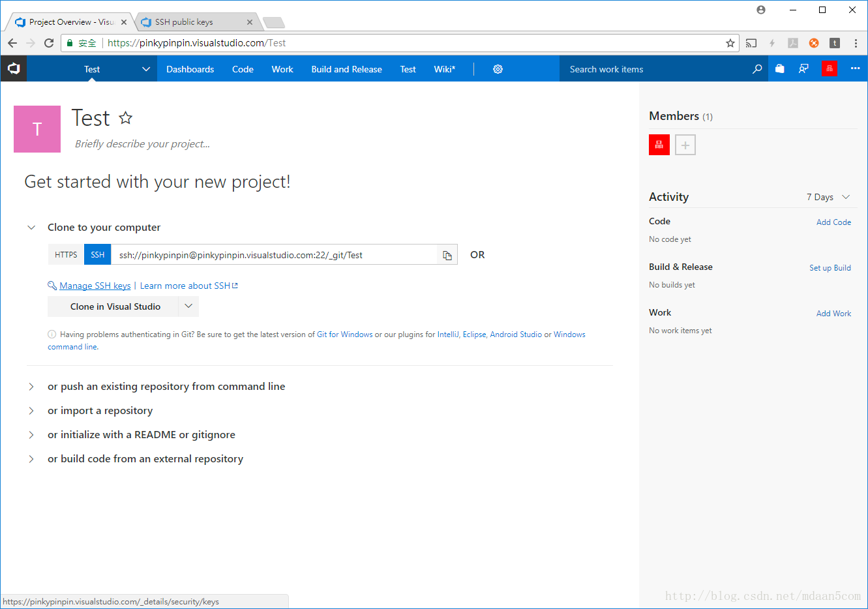Screen dimensions: 868x609
Task: Click the SSH clone URL text box
Action: [275, 255]
